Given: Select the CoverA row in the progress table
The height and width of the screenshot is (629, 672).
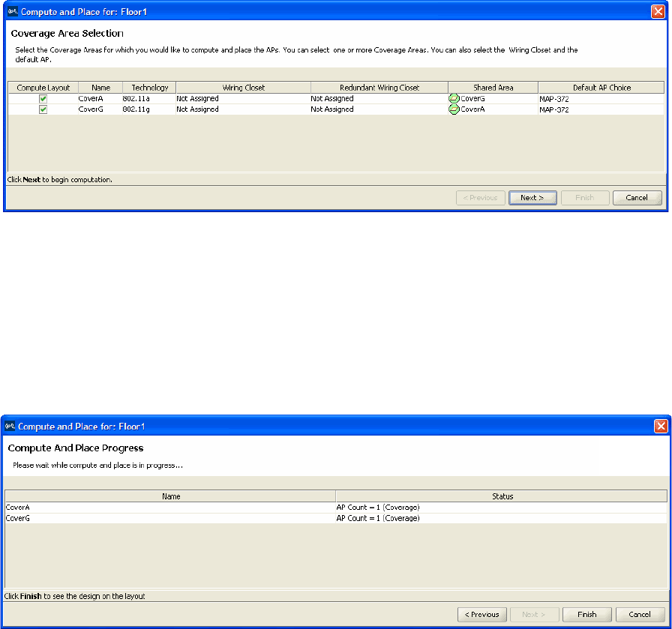Looking at the screenshot, I should (x=169, y=508).
